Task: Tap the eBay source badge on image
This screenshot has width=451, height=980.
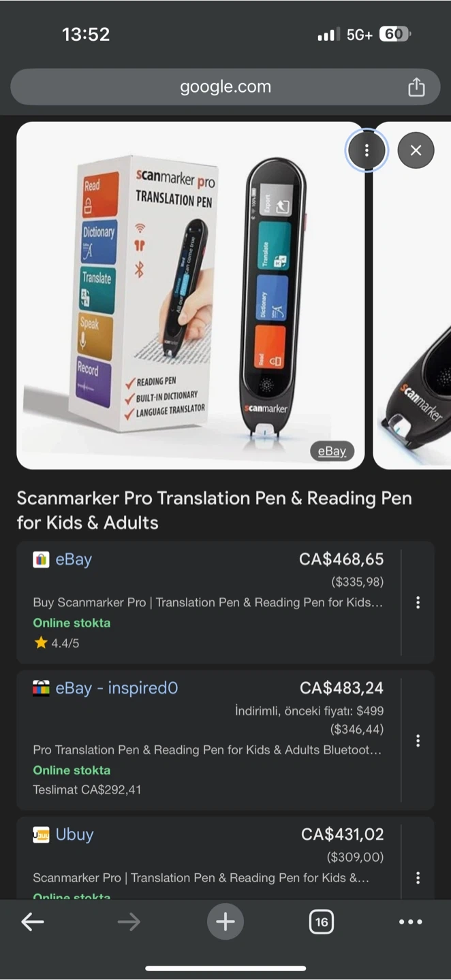Action: [332, 451]
